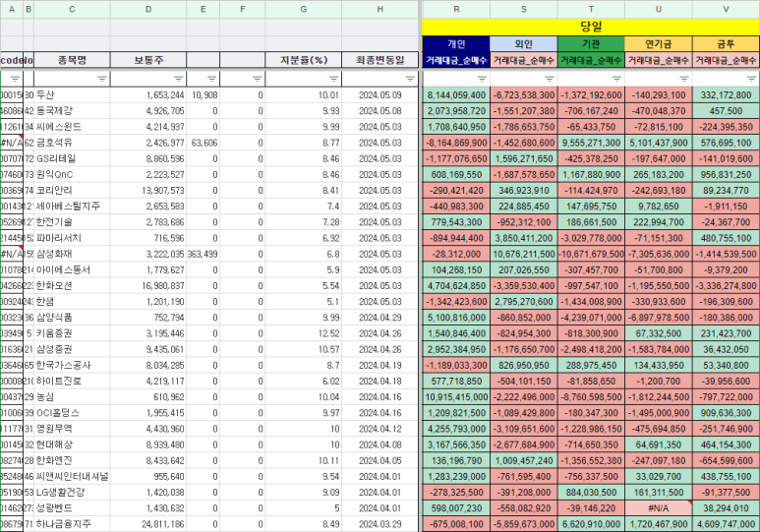Viewport: 760px width, 532px height.
Task: Open the filter dropdown for code column
Action: [15, 79]
